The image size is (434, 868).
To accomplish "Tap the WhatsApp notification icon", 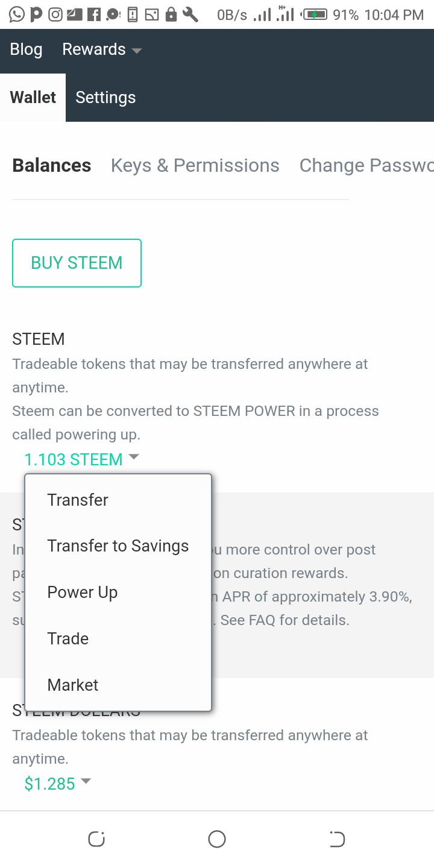I will click(17, 14).
